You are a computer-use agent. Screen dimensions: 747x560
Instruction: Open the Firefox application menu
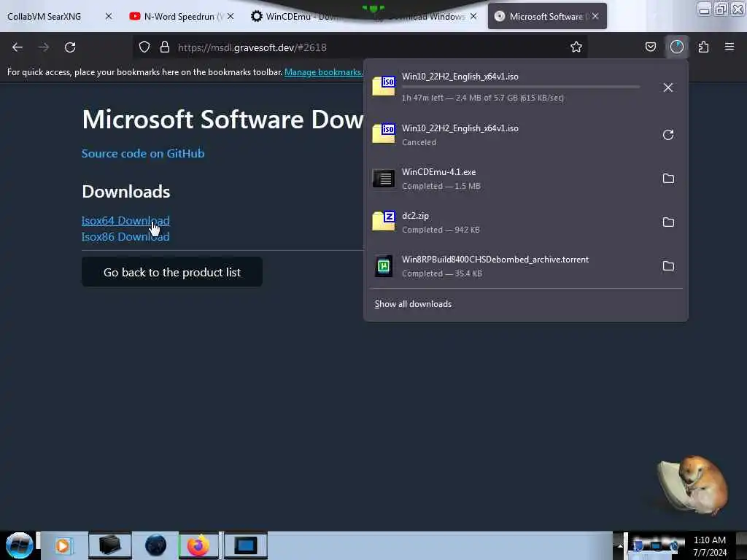click(729, 47)
